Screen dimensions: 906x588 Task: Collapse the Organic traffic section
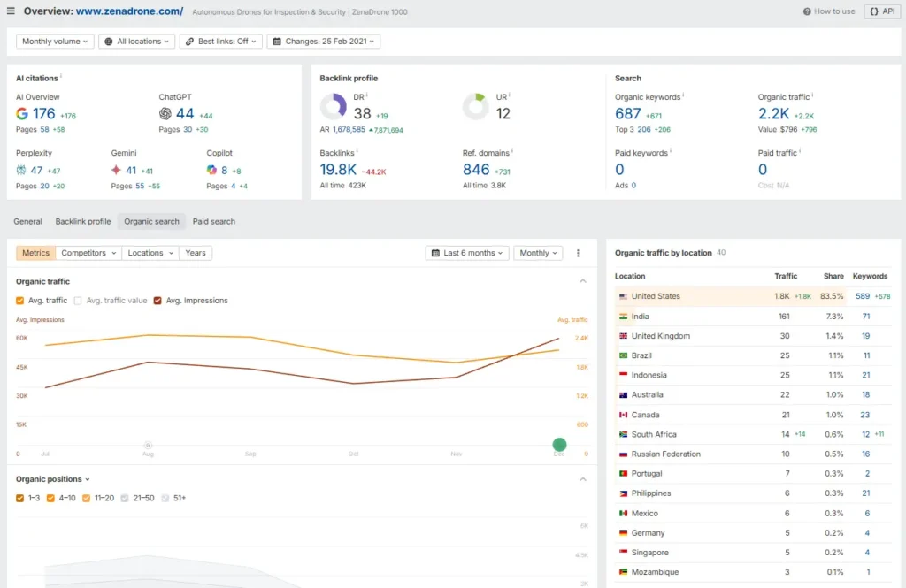(x=583, y=280)
